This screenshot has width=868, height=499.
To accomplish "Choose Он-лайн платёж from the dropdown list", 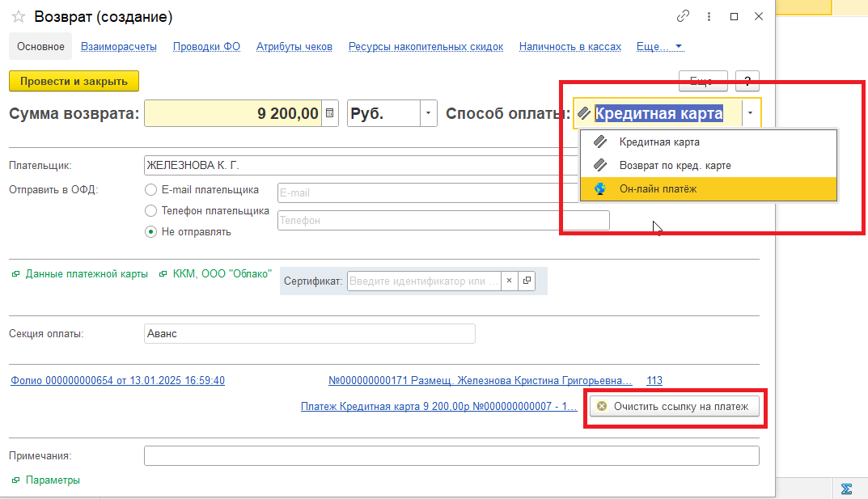I will coord(658,189).
